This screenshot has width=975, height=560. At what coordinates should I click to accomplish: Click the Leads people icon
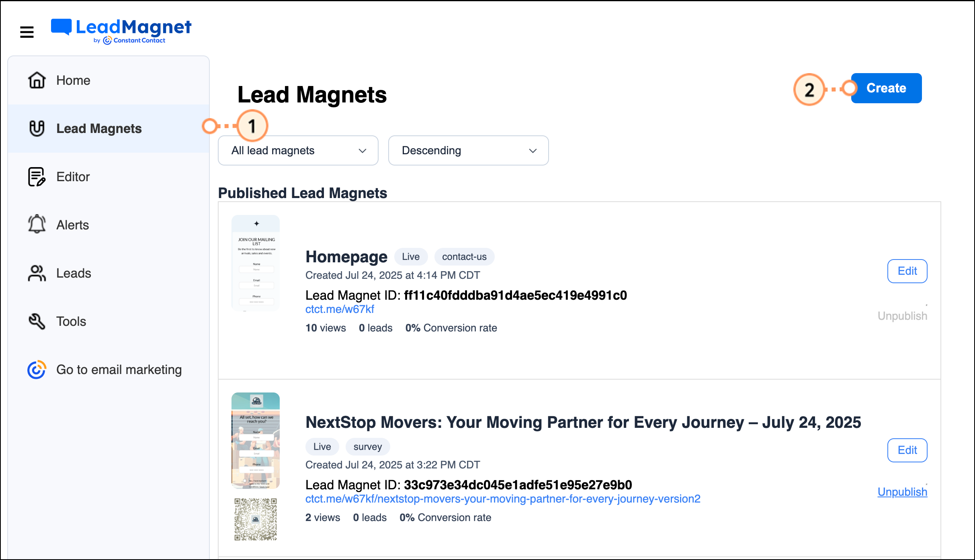point(37,273)
